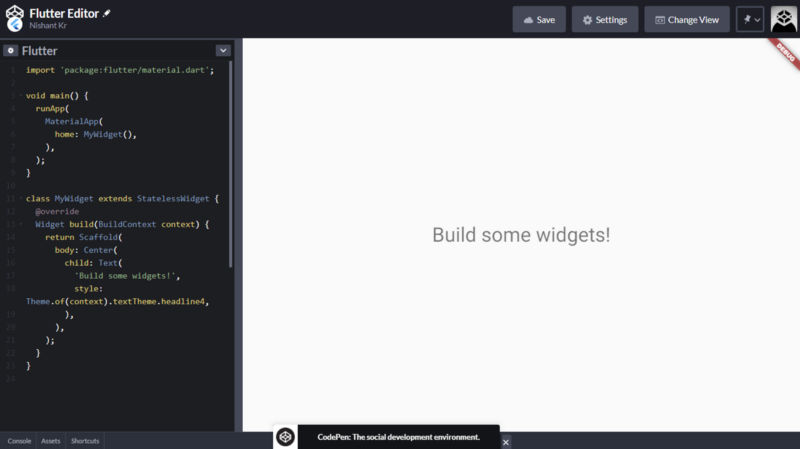
Task: Click the @override annotation line
Action: (57, 211)
